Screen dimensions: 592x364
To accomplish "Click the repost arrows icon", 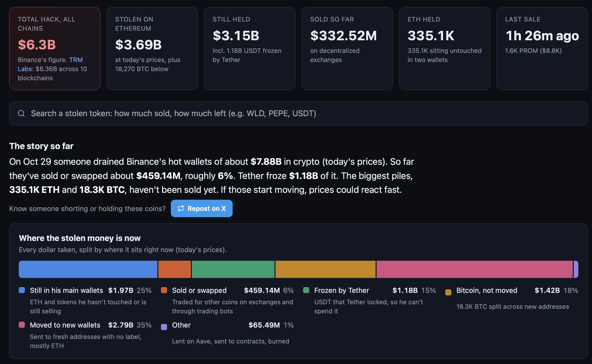I will [x=181, y=208].
